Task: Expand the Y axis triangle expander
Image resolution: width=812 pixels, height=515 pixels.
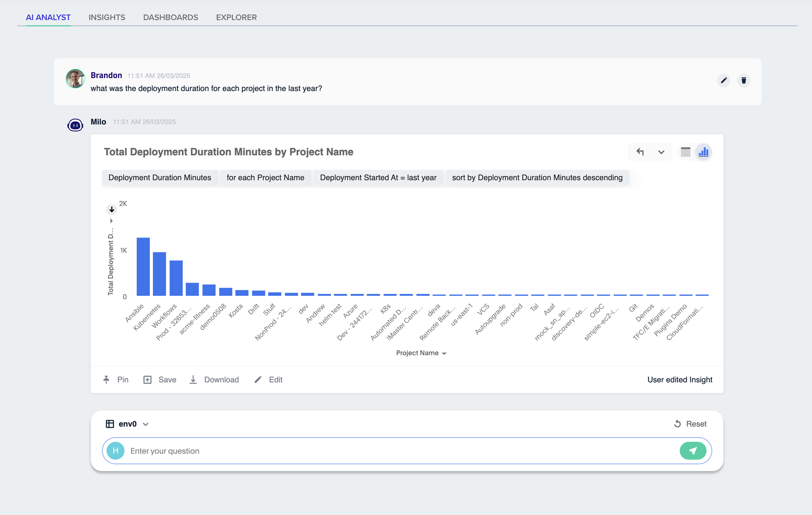Action: pyautogui.click(x=111, y=221)
